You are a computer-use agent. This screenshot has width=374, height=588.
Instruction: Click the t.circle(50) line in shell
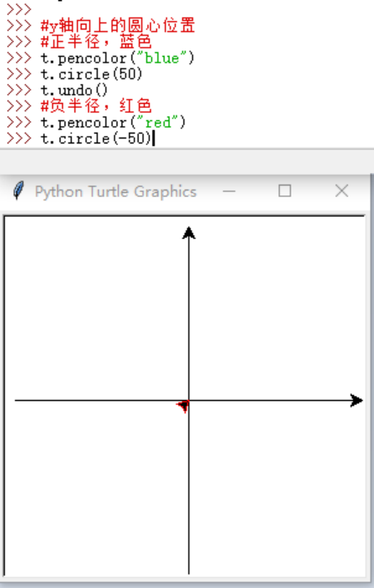(x=92, y=74)
